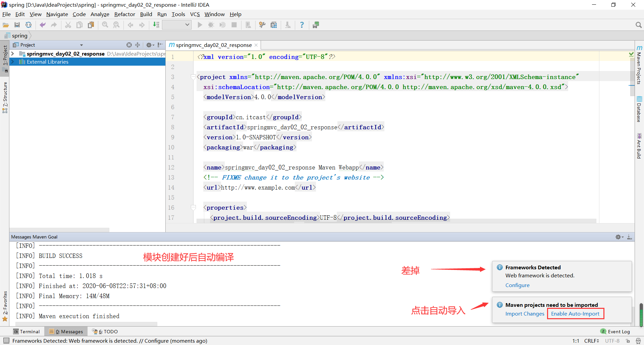Click the Replace toolbar icon
The height and width of the screenshot is (345, 644).
(x=116, y=25)
